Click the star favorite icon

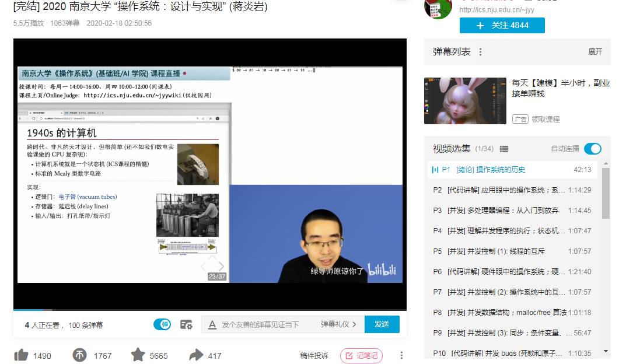click(138, 355)
